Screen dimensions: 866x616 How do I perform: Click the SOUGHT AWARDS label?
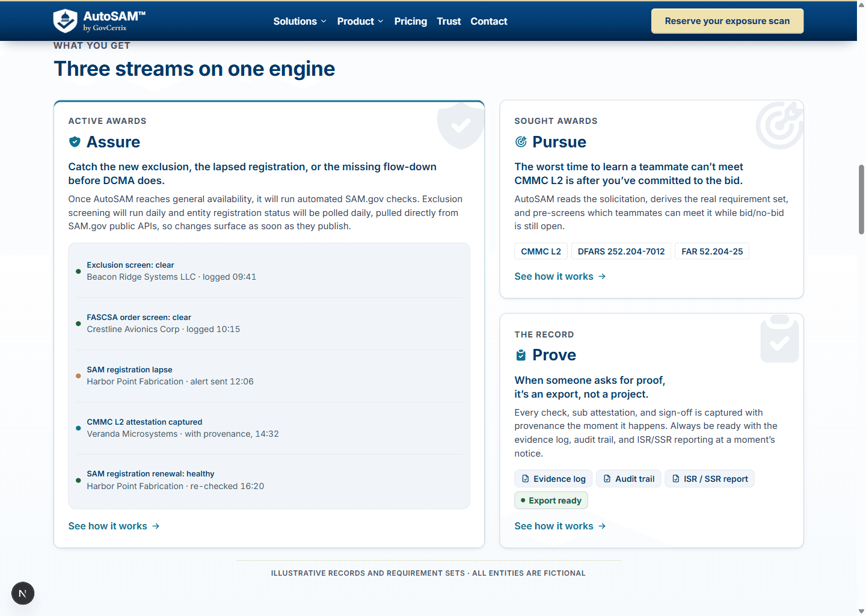556,121
